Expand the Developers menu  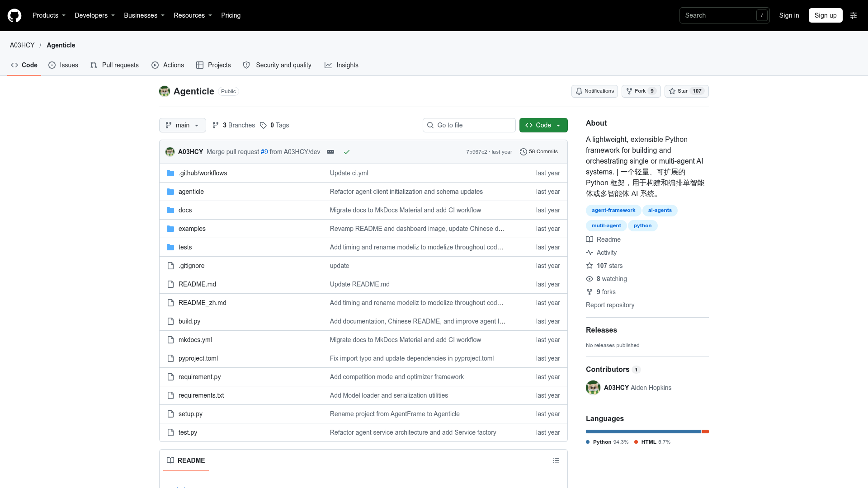click(x=95, y=15)
